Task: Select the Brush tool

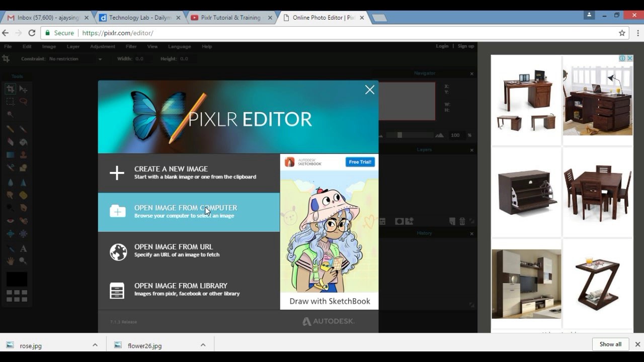Action: tap(23, 129)
